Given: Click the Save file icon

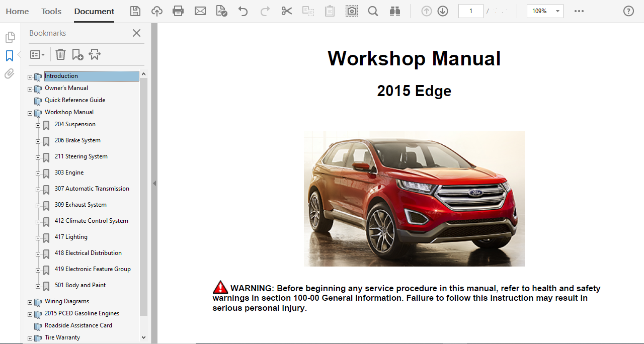Looking at the screenshot, I should [x=135, y=11].
